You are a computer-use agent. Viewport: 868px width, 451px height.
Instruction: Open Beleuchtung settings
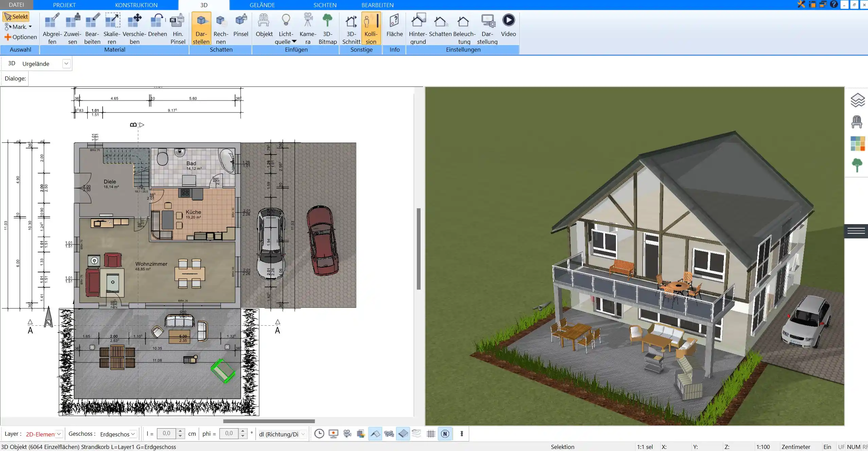coord(464,29)
